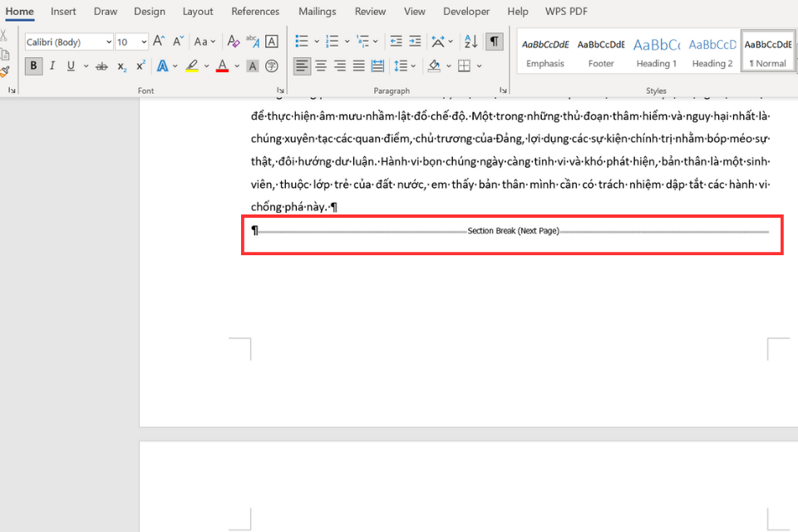798x532 pixels.
Task: Toggle Strikethrough formatting
Action: pyautogui.click(x=101, y=66)
